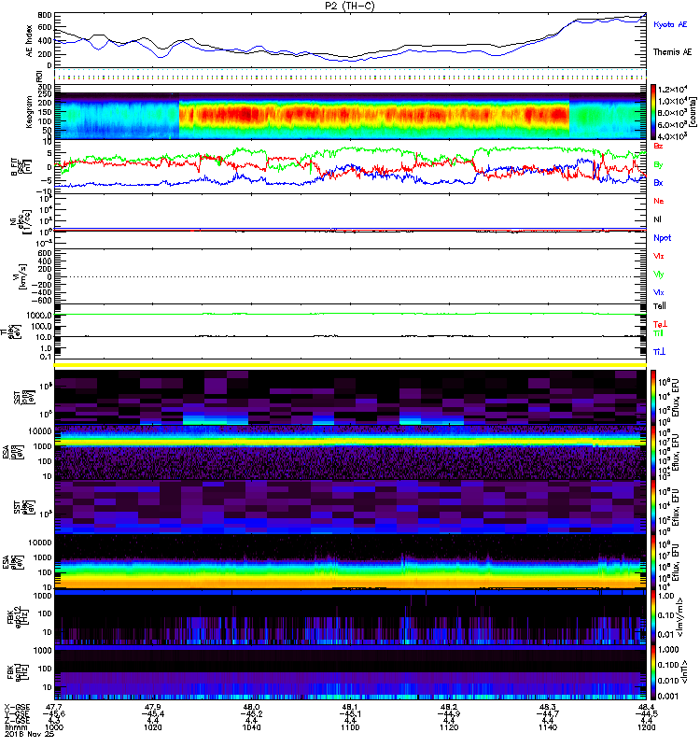700x747 pixels.
Task: Click the 1120 hhmm time tick label
Action: 449,727
